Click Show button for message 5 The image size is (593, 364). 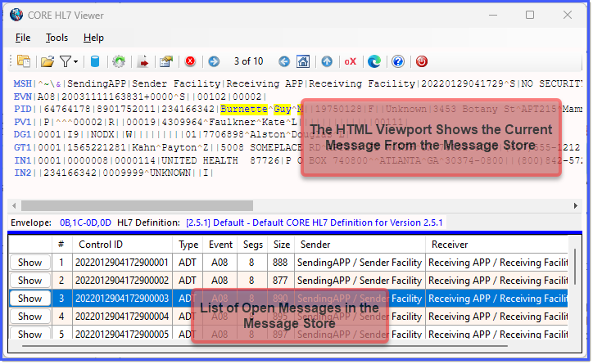tap(30, 333)
